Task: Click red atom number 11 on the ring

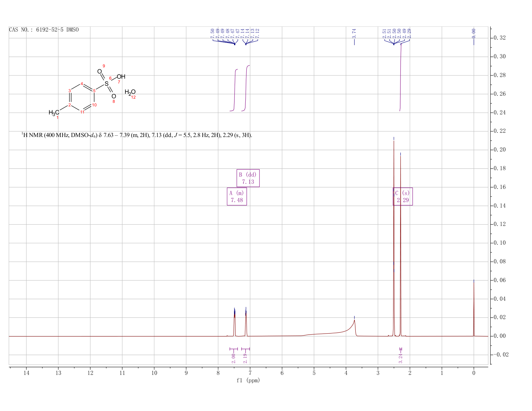Action: pyautogui.click(x=82, y=112)
